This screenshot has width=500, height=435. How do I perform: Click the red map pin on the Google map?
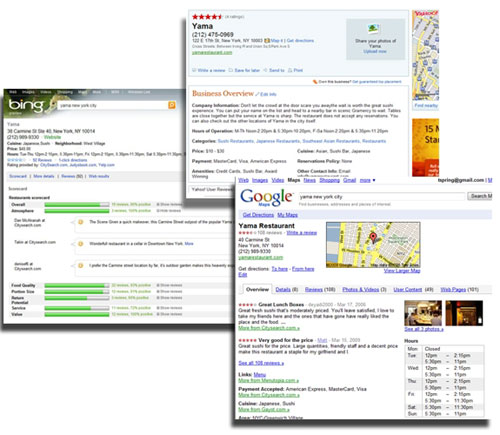click(373, 238)
